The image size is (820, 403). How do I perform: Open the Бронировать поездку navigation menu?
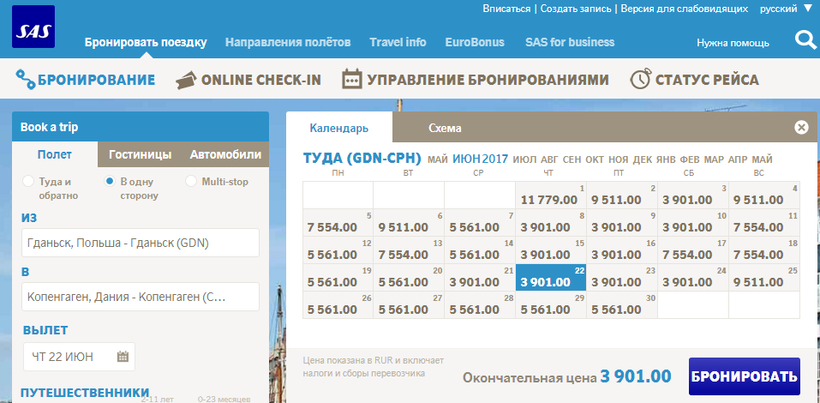(x=145, y=43)
